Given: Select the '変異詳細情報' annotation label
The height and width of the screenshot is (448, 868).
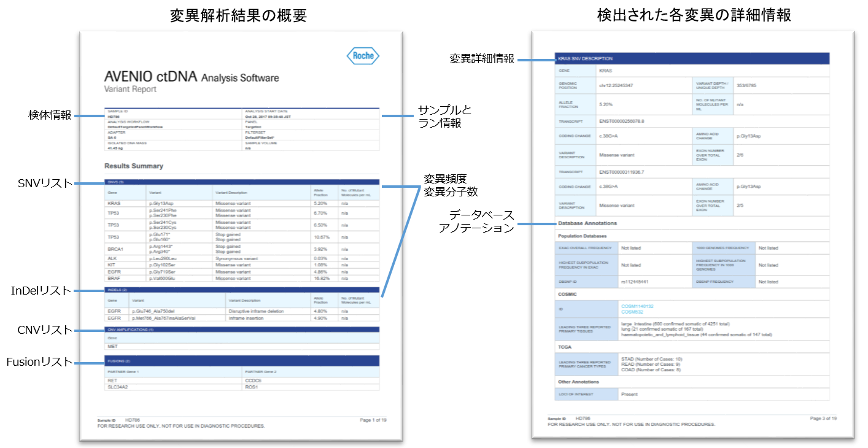Looking at the screenshot, I should pyautogui.click(x=482, y=59).
